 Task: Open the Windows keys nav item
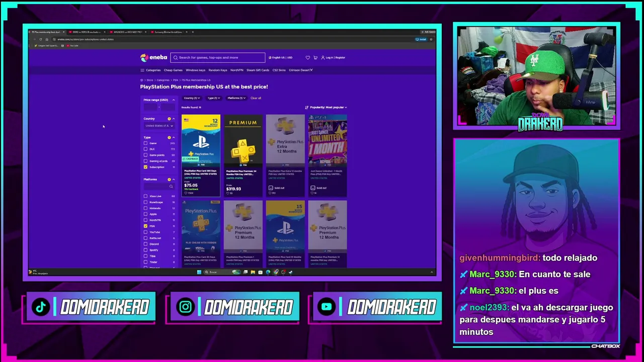click(x=195, y=70)
